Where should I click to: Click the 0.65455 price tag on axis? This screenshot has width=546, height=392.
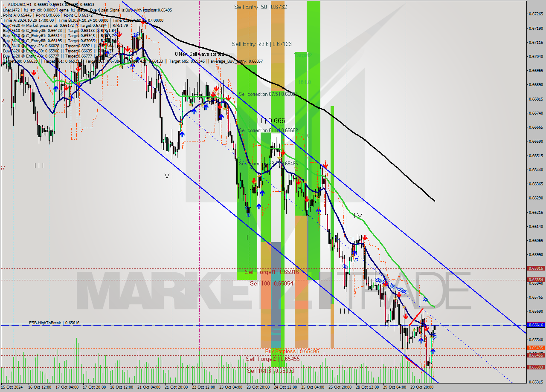coord(536,355)
